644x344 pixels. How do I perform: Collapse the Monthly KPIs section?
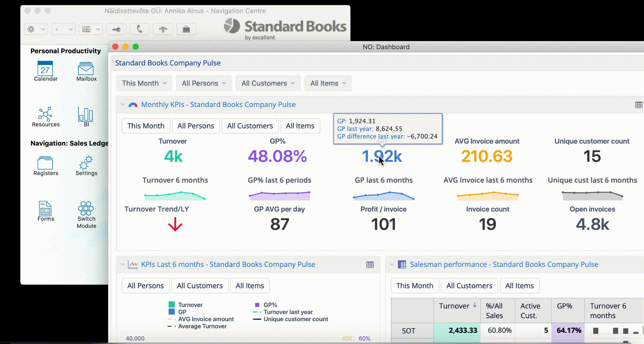click(123, 104)
